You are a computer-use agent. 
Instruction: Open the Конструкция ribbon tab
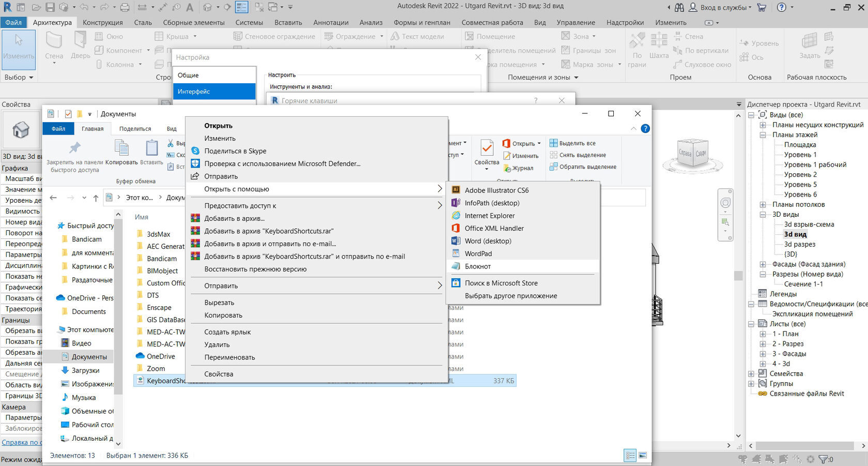point(103,22)
